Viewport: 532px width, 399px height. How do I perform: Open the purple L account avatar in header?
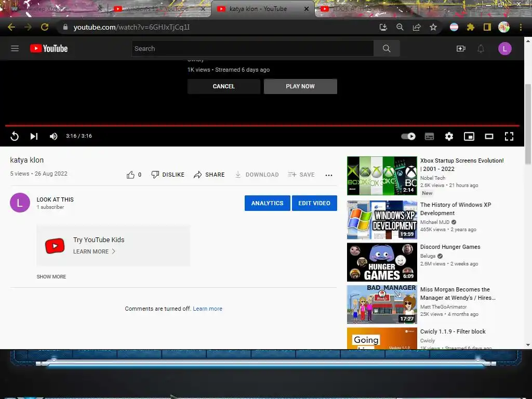(504, 49)
